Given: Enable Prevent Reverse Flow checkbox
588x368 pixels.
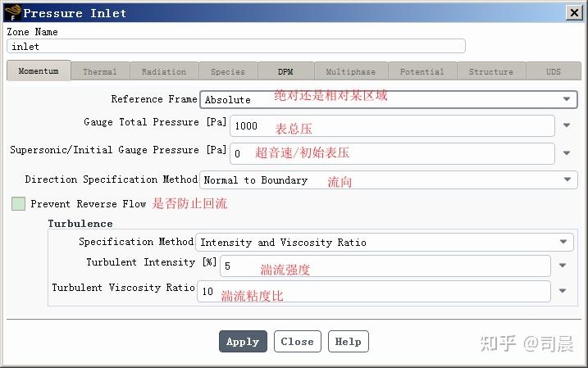Looking at the screenshot, I should point(18,204).
